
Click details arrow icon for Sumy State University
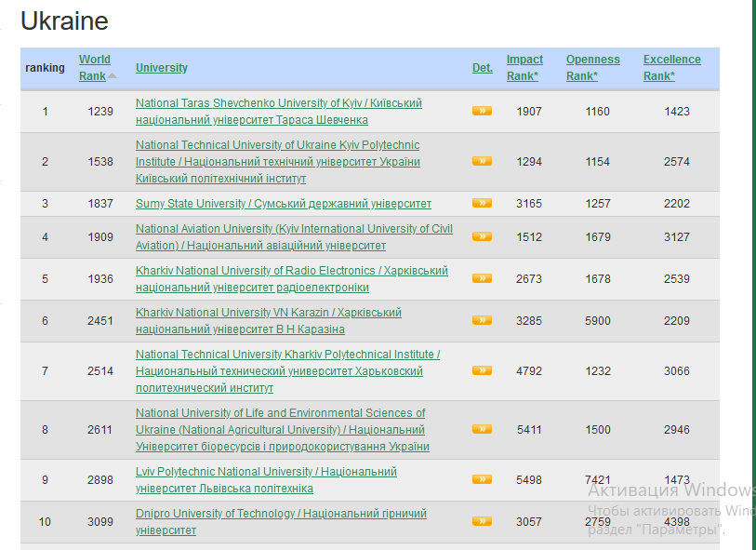point(482,203)
